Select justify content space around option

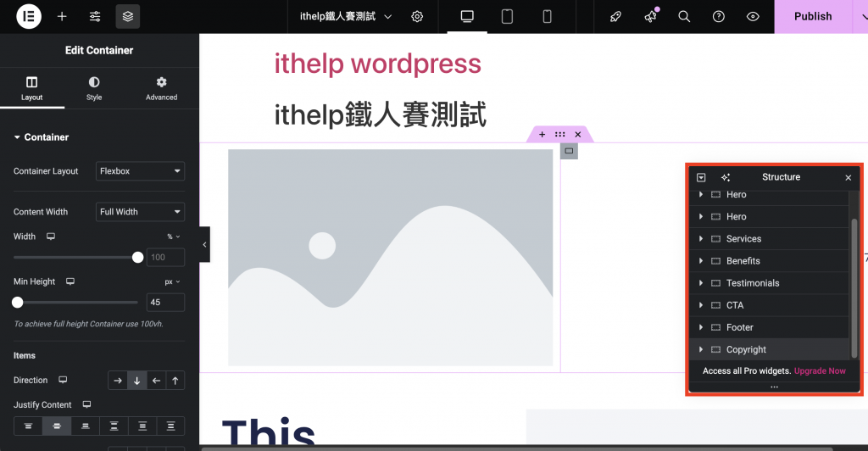click(x=142, y=426)
